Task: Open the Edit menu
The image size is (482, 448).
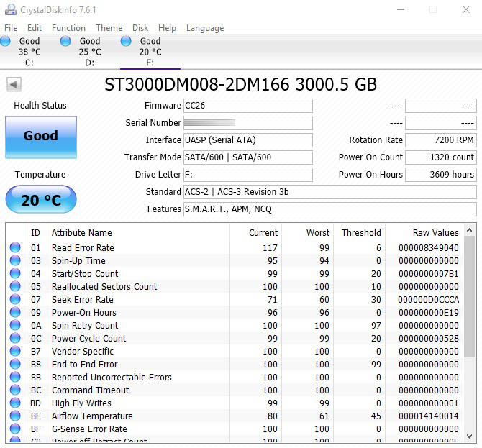Action: pos(35,28)
